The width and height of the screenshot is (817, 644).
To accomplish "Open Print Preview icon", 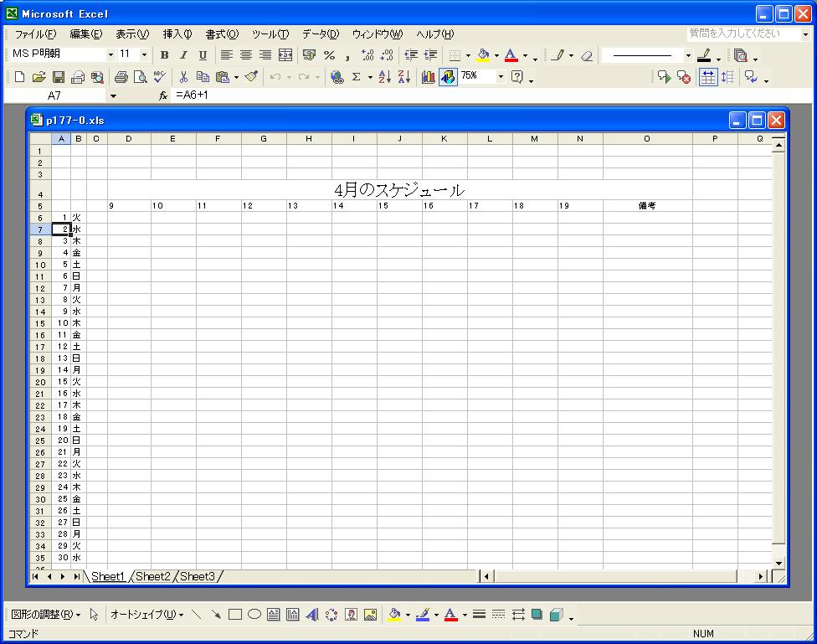I will coord(140,77).
